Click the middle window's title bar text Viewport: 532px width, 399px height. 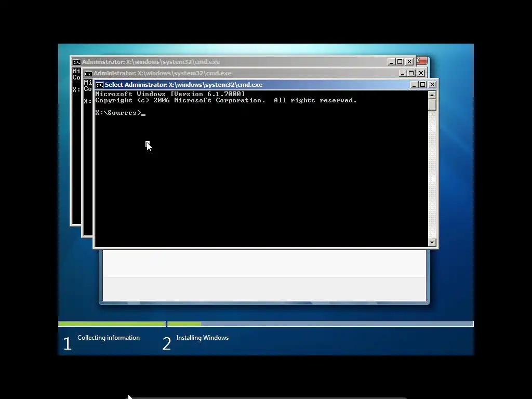click(162, 73)
